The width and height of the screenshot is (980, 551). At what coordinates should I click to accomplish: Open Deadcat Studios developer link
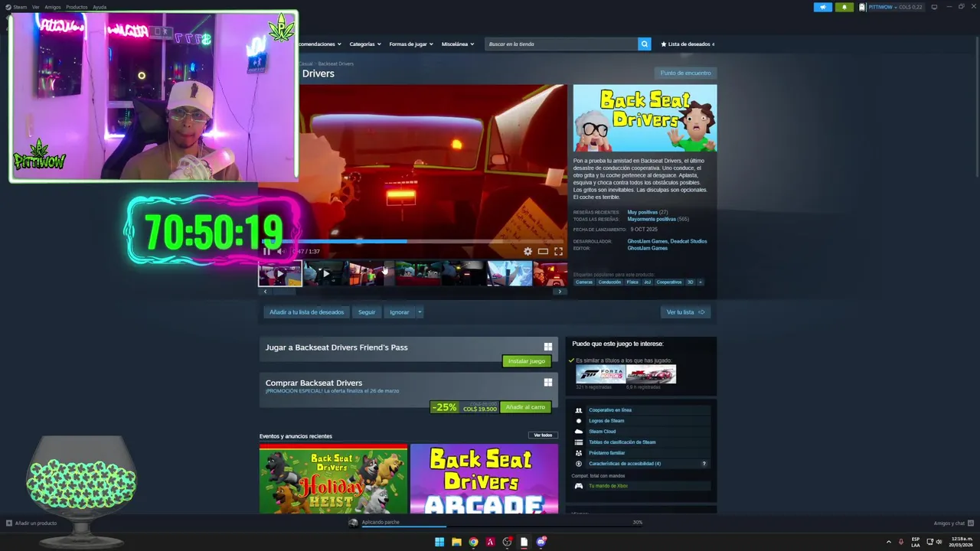[x=689, y=241]
